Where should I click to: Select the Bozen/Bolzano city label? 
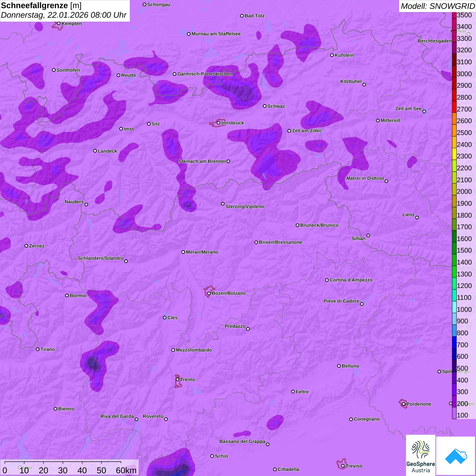pyautogui.click(x=228, y=293)
